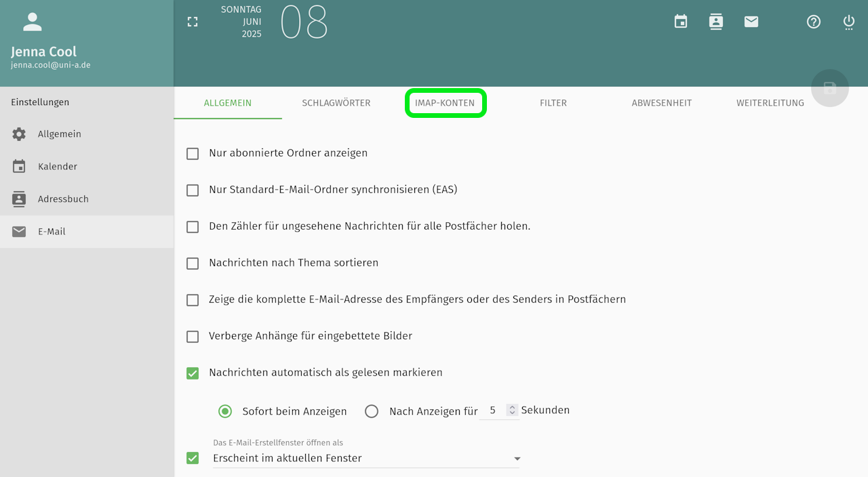The image size is (868, 477).
Task: Click the floating save disk button
Action: [x=829, y=88]
